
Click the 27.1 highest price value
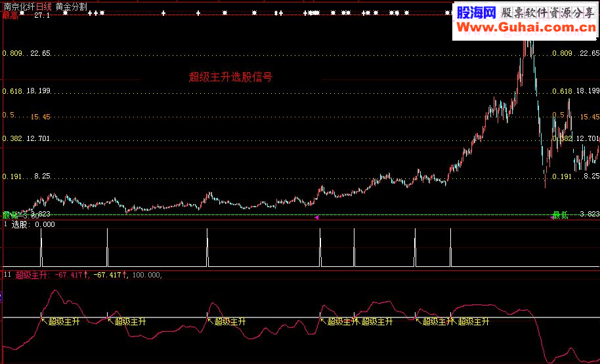[41, 15]
